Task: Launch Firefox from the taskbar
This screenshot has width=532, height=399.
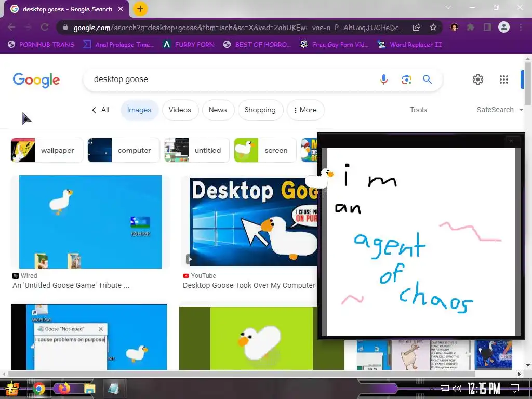Action: (64, 389)
